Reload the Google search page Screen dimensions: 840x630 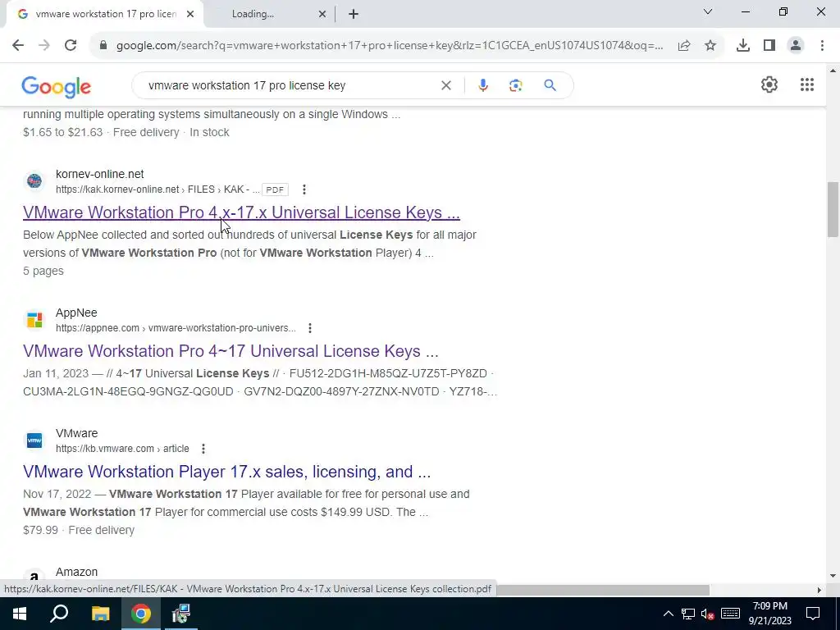pyautogui.click(x=71, y=46)
